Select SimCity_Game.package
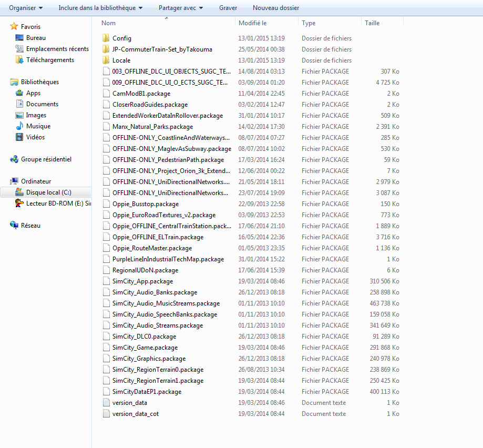The width and height of the screenshot is (483, 448). pyautogui.click(x=145, y=348)
